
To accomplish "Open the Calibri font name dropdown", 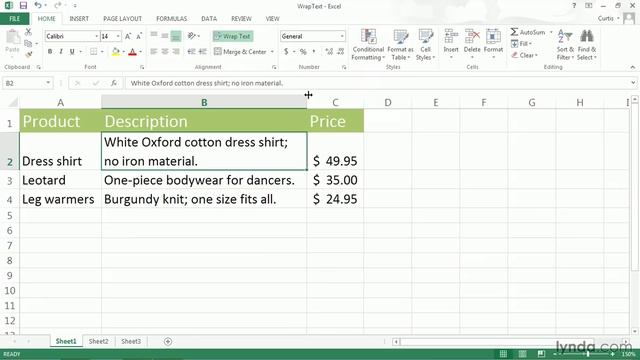I will [97, 36].
